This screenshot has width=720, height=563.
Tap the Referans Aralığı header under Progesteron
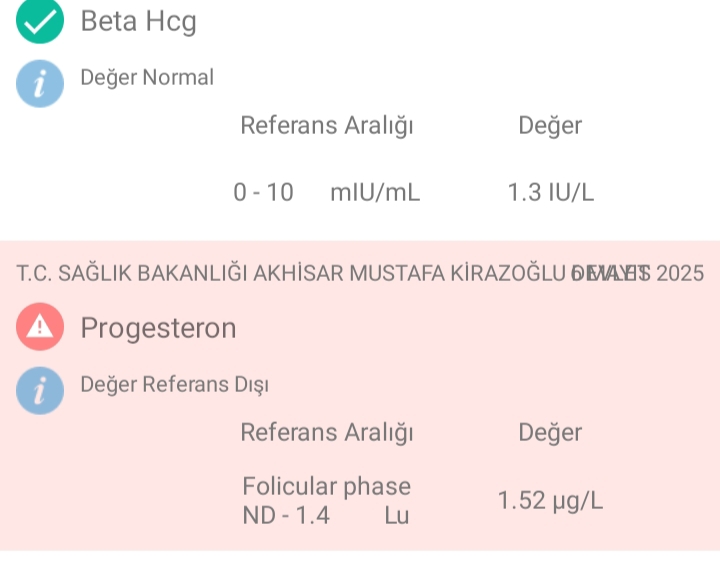pyautogui.click(x=327, y=433)
